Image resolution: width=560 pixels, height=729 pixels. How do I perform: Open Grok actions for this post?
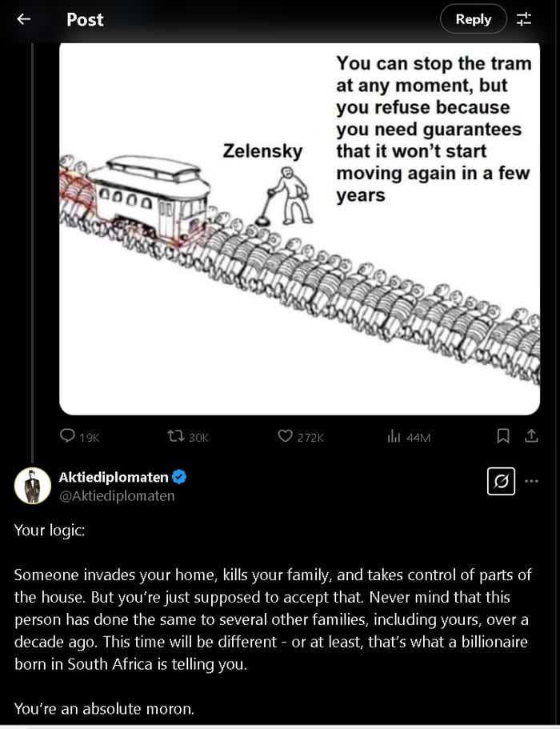[x=501, y=481]
